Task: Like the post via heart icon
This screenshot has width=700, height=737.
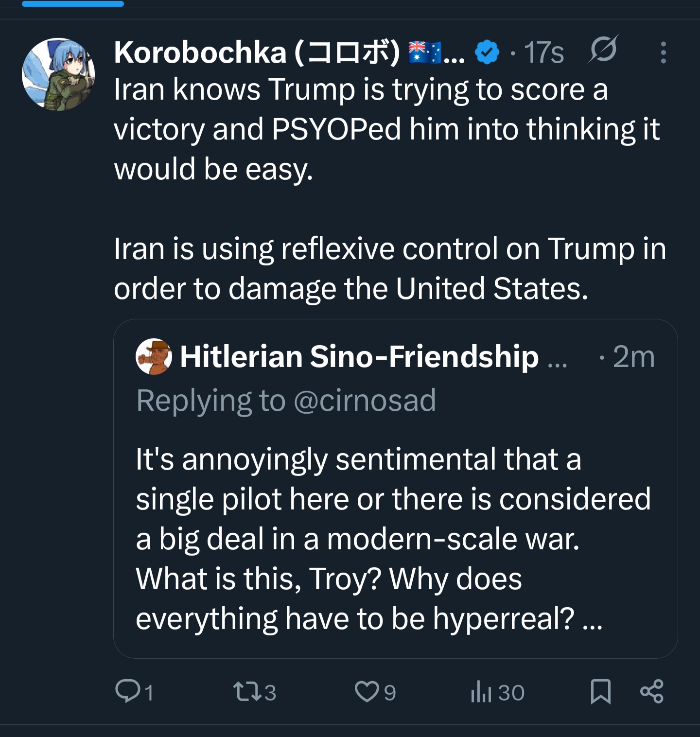Action: (367, 692)
